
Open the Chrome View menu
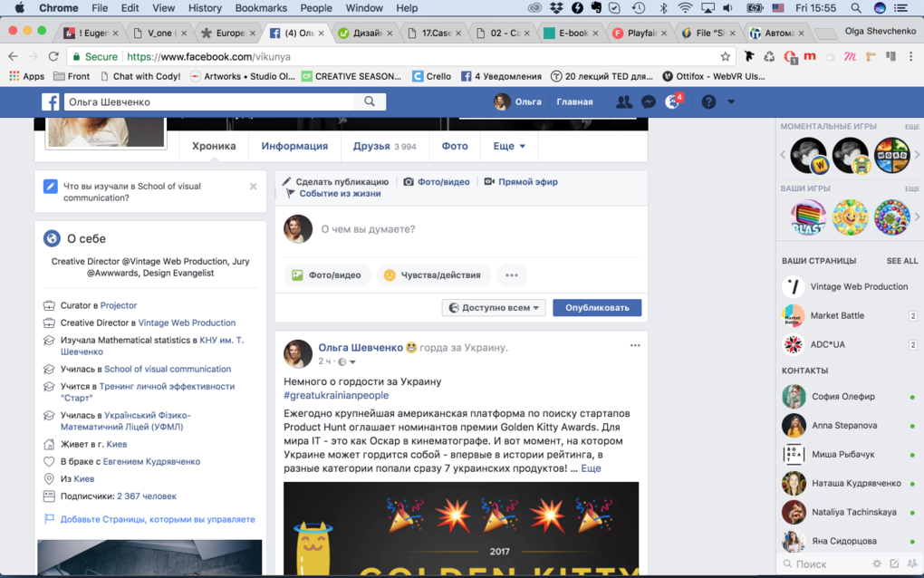(x=163, y=8)
